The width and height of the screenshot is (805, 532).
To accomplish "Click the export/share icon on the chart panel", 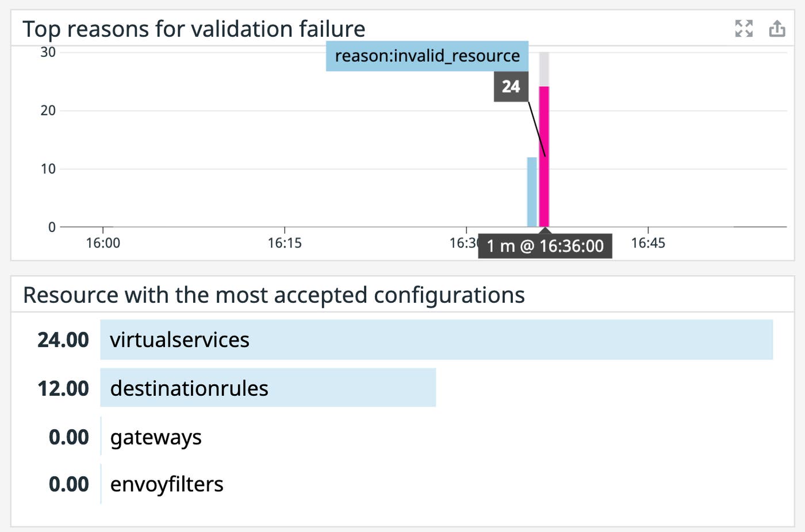I will tap(777, 28).
